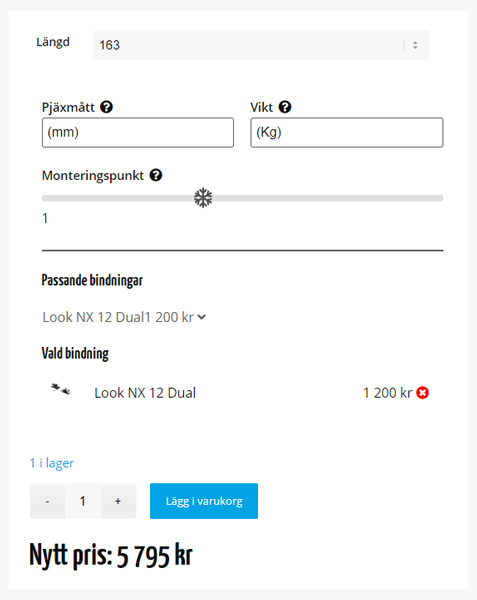Open the Längd 163 dropdown
This screenshot has width=477, height=600.
pyautogui.click(x=261, y=45)
